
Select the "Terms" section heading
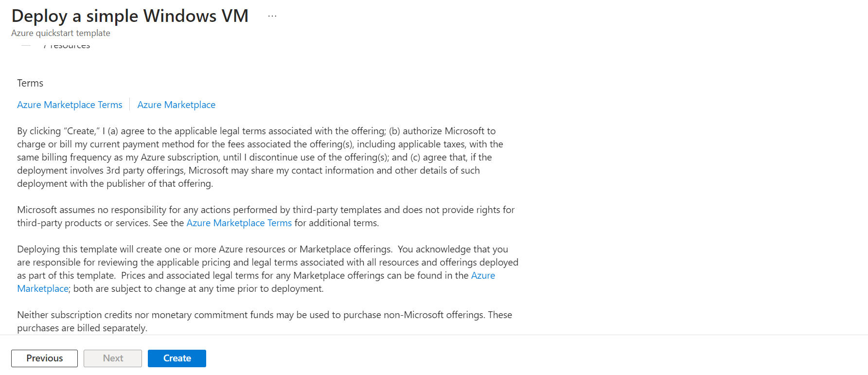point(30,83)
